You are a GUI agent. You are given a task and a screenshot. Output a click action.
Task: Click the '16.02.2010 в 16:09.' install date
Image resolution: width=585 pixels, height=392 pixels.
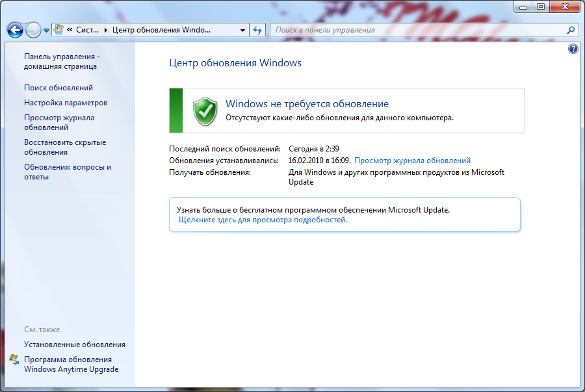[x=319, y=161]
